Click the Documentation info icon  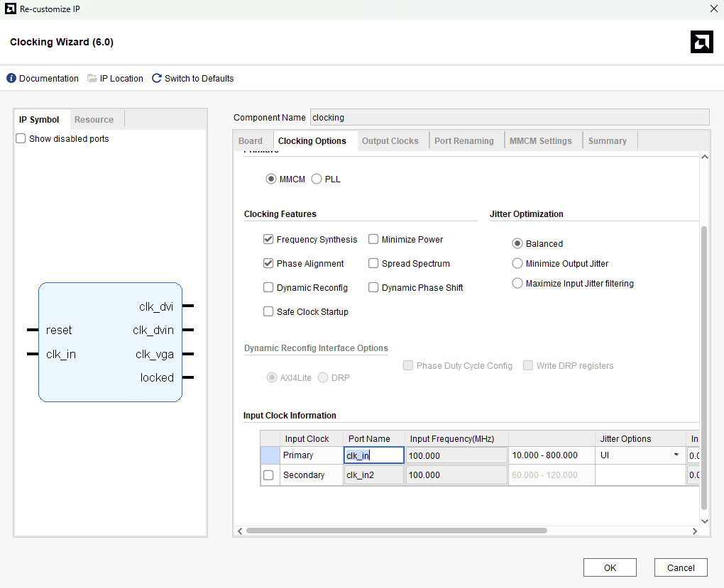[11, 79]
